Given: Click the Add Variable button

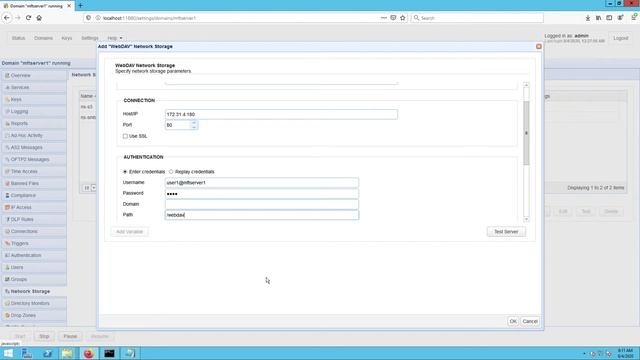Looking at the screenshot, I should [x=129, y=232].
